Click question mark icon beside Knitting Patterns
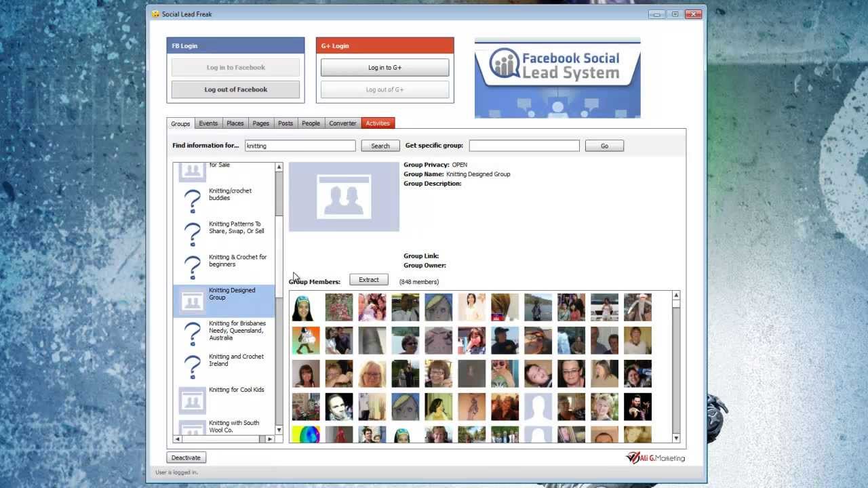Screen dimensions: 868x488 coord(193,234)
